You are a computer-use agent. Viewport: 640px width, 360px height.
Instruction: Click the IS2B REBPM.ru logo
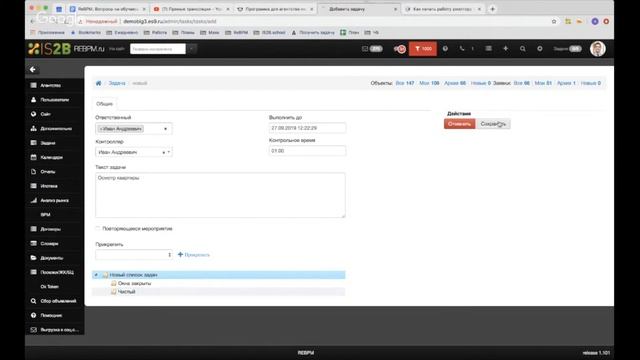coord(67,49)
